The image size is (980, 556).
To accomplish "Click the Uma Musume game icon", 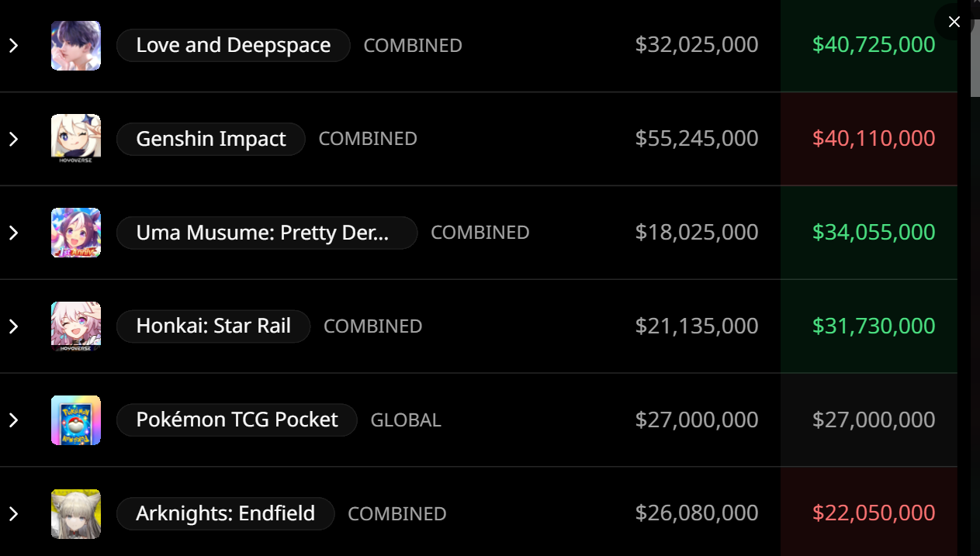I will tap(76, 233).
